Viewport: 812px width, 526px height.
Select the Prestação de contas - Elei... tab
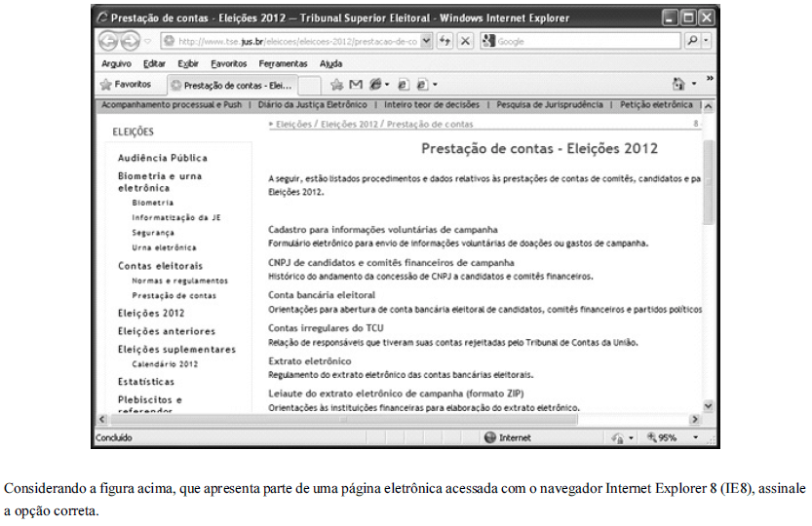point(233,86)
